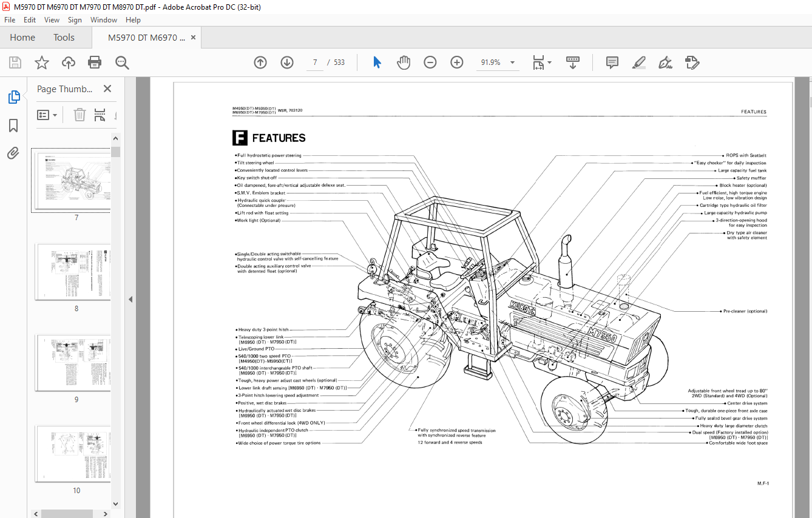Add a comment with sticky note icon
Screen dimensions: 812x518
pyautogui.click(x=612, y=62)
